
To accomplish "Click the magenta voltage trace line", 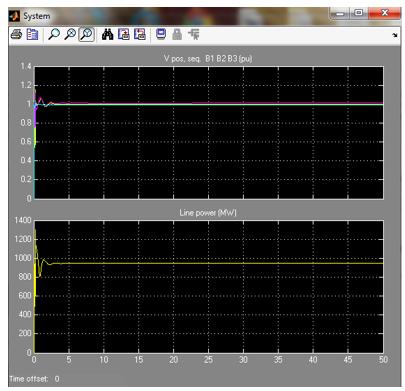I will click(x=217, y=103).
